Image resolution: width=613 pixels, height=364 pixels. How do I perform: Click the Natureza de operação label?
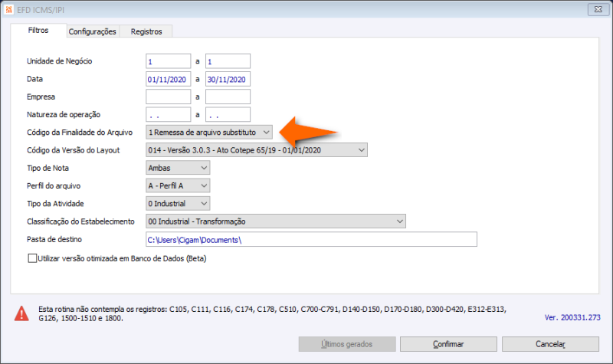click(64, 114)
